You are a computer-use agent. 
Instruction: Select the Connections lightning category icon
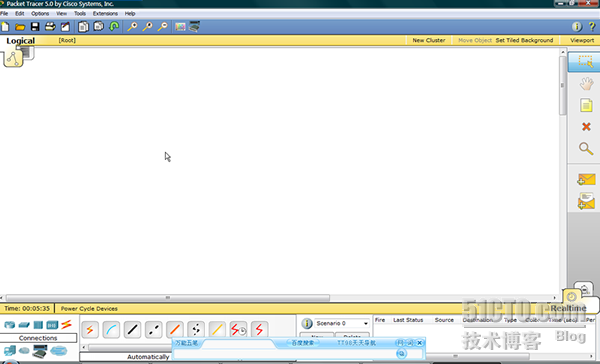(x=66, y=325)
